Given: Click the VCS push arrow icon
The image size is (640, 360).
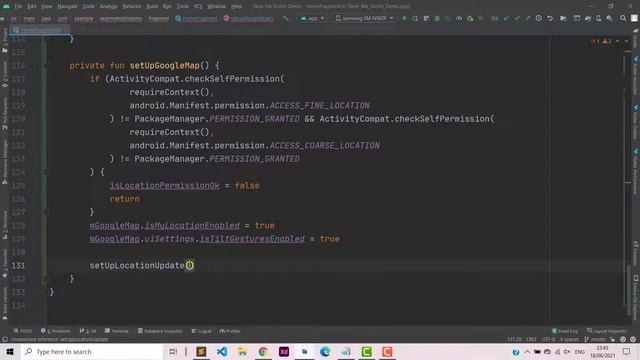Looking at the screenshot, I should (x=528, y=18).
